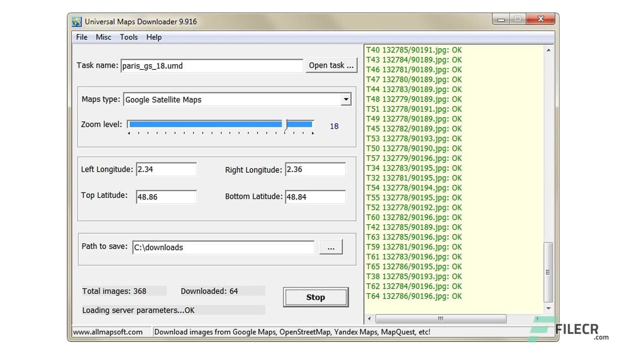Click inside the Task name field
The width and height of the screenshot is (644, 362).
(211, 65)
